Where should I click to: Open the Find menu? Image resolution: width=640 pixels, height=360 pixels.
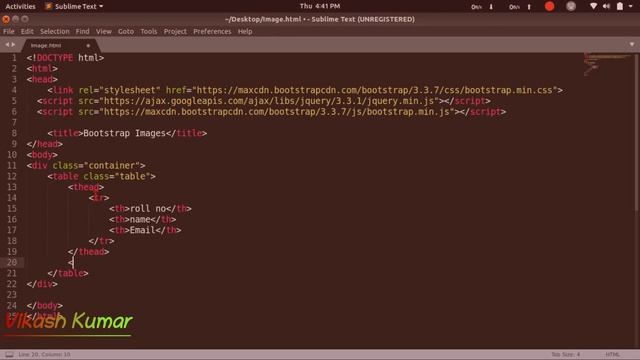82,31
